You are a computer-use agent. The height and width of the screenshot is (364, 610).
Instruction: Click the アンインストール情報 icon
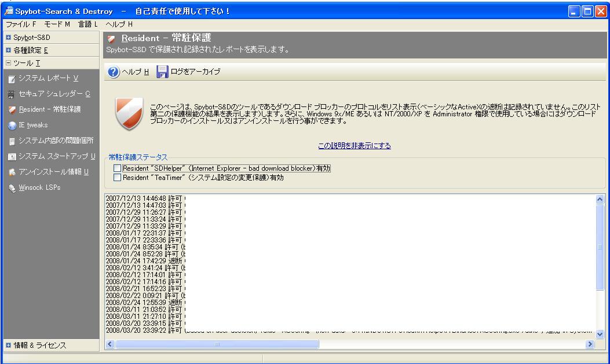(12, 172)
